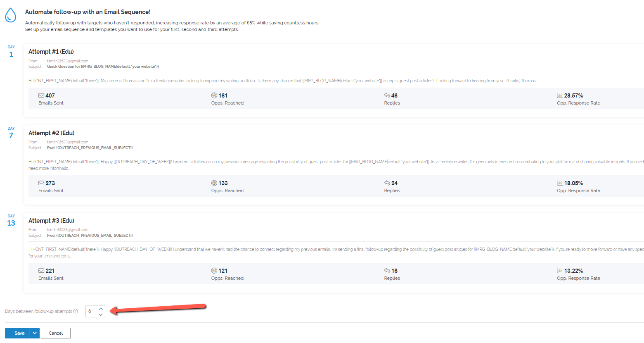Click the envelope icon beside 407
Image resolution: width=644 pixels, height=343 pixels.
[x=41, y=95]
